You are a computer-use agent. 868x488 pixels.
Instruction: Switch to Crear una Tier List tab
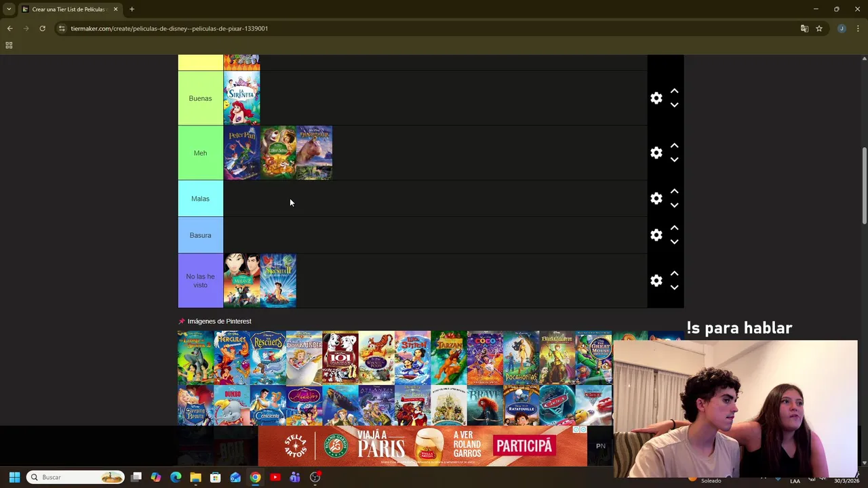pyautogui.click(x=70, y=9)
